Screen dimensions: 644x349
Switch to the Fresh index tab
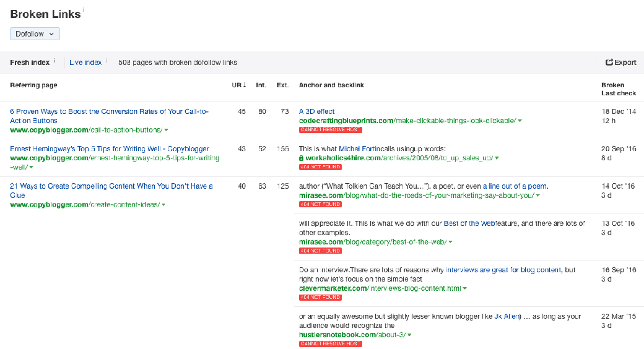pyautogui.click(x=30, y=62)
